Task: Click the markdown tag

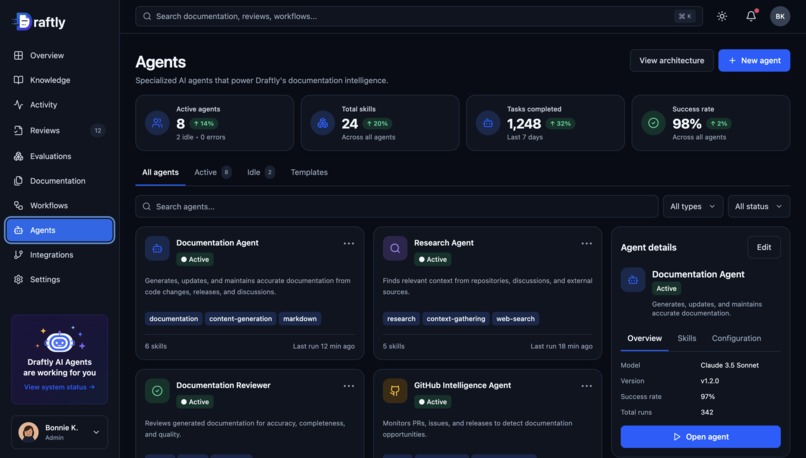Action: pos(300,319)
